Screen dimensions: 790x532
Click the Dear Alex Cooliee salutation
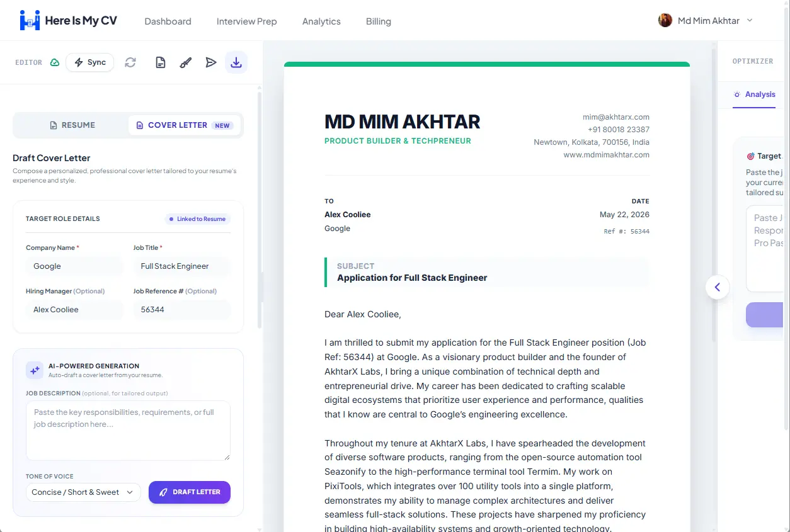[x=363, y=314]
